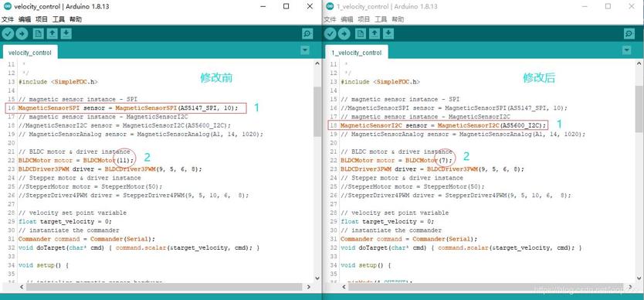This screenshot has width=644, height=300.
Task: Open Serial Monitor in left window
Action: click(x=307, y=34)
